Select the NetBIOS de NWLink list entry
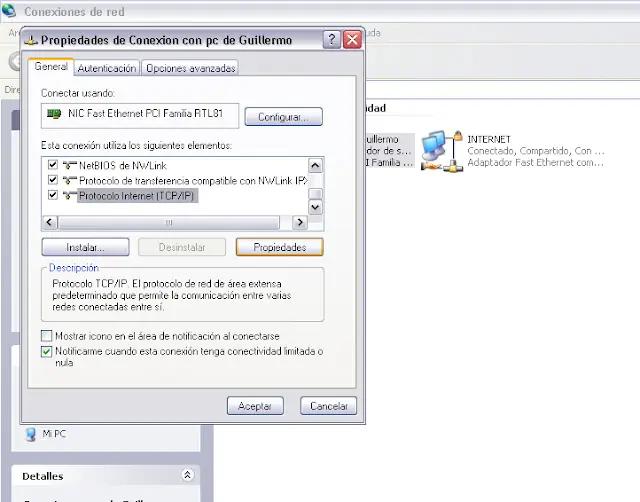Image resolution: width=640 pixels, height=502 pixels. (x=123, y=166)
